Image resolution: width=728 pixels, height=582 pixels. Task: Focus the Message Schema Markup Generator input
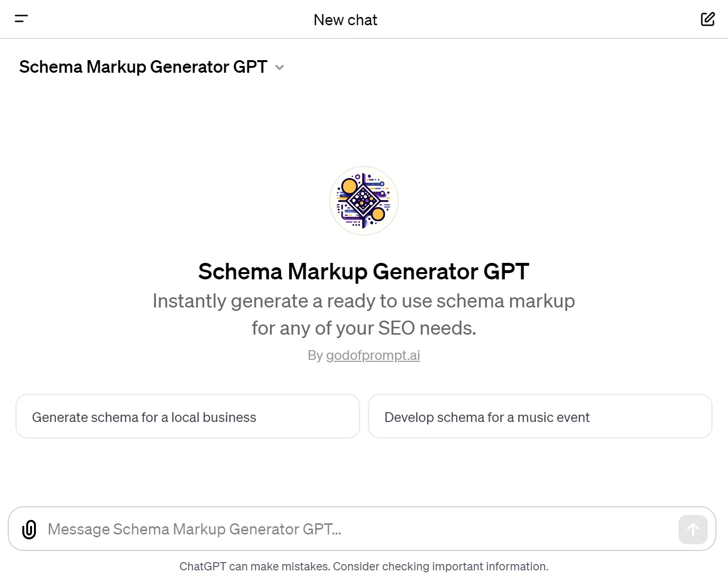340,529
